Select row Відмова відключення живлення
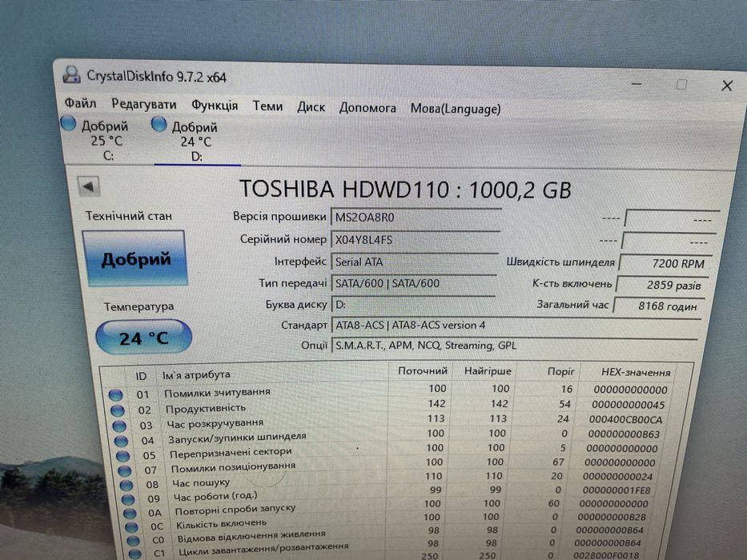747x560 pixels. pyautogui.click(x=388, y=534)
